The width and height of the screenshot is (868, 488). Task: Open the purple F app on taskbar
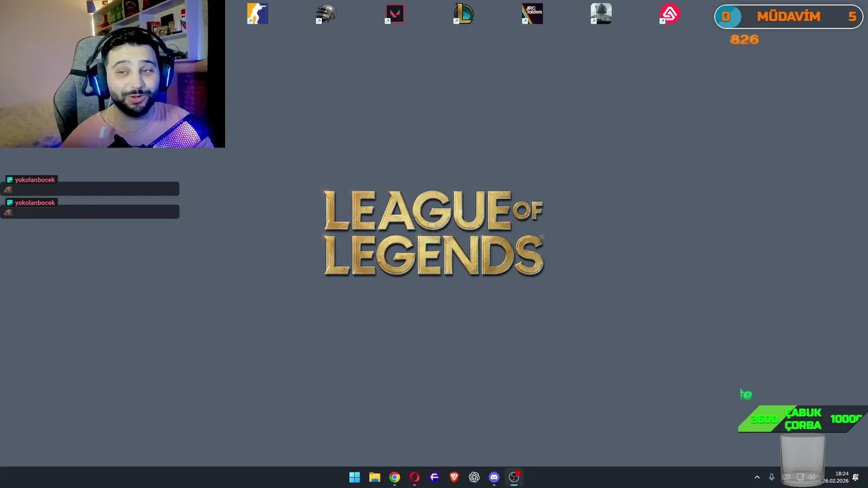(x=435, y=477)
